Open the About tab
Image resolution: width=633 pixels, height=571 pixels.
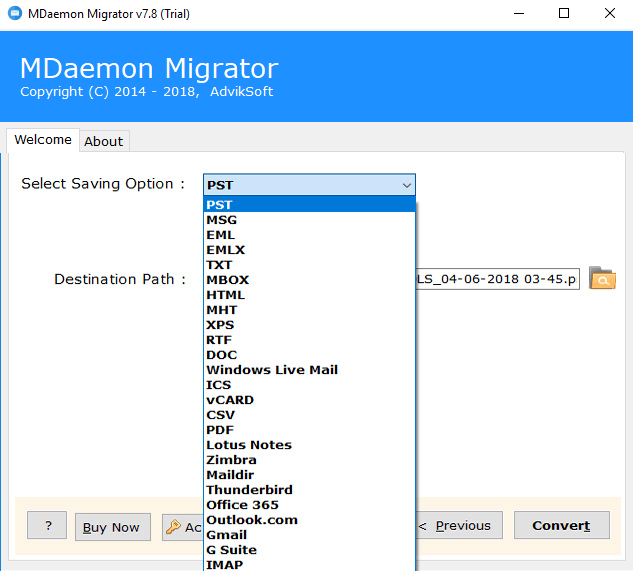[104, 141]
